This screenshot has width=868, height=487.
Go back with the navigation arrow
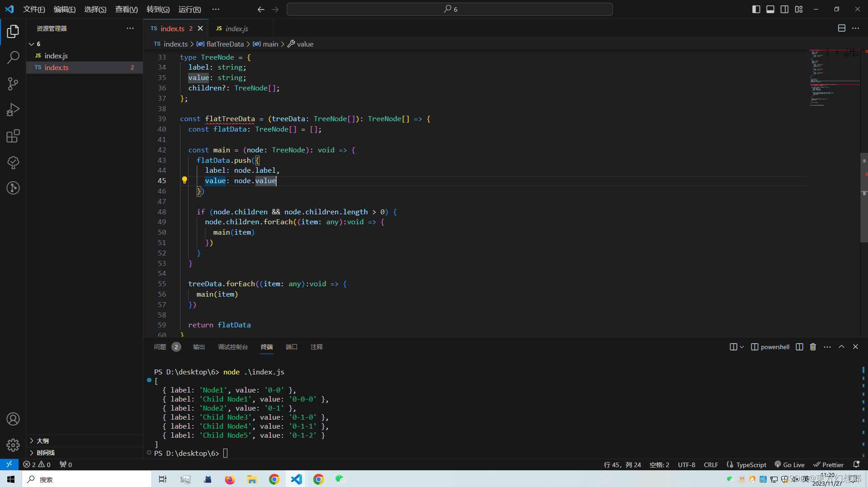(x=261, y=9)
